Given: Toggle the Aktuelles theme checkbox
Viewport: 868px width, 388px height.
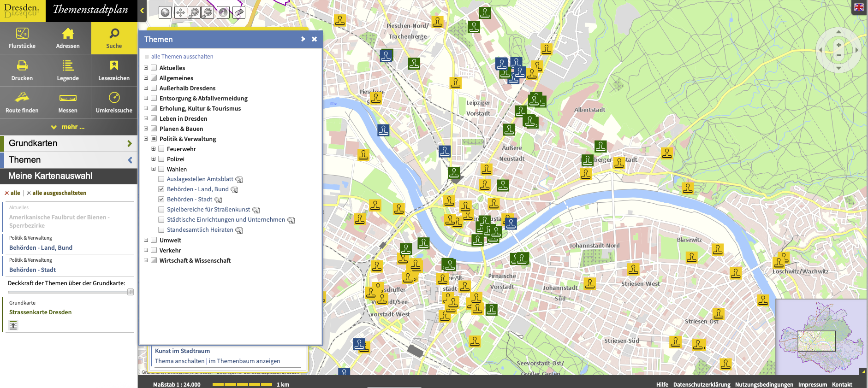Looking at the screenshot, I should 154,68.
